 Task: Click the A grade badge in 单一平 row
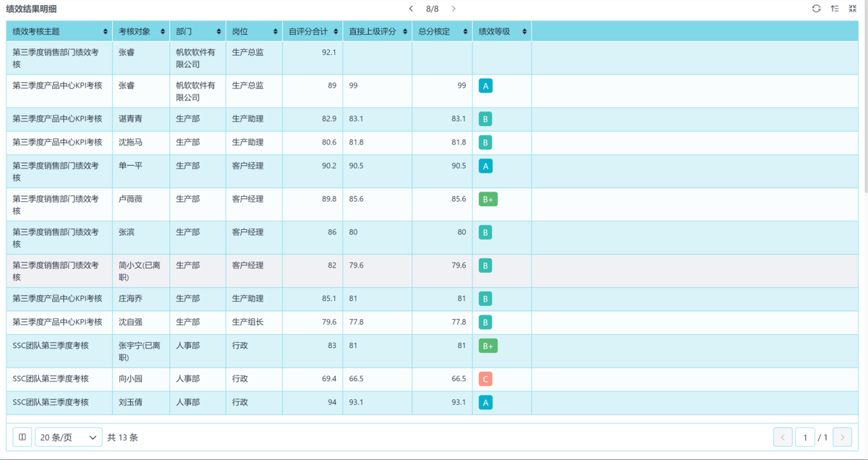pyautogui.click(x=485, y=166)
